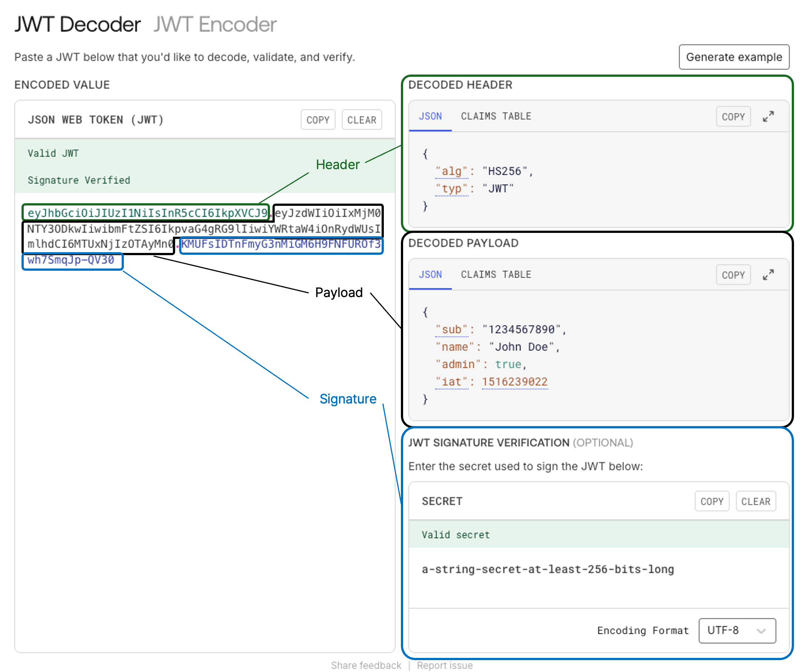Expand the Decoded Payload panel fullscreen
This screenshot has height=672, width=804.
[768, 274]
